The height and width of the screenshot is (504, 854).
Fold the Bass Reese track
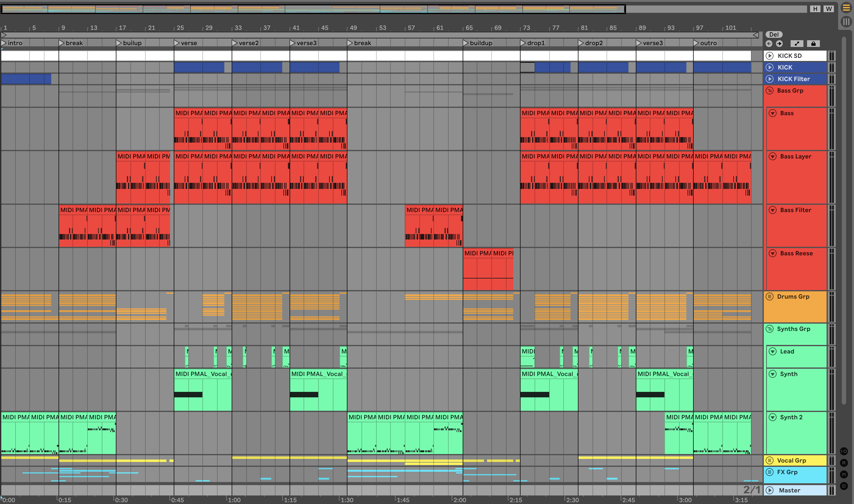pos(773,253)
